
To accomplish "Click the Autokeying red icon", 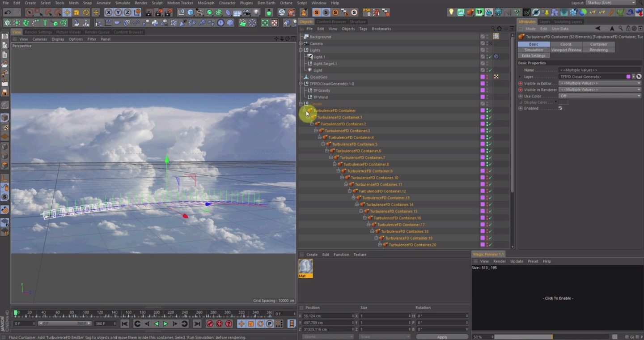I will (x=219, y=324).
